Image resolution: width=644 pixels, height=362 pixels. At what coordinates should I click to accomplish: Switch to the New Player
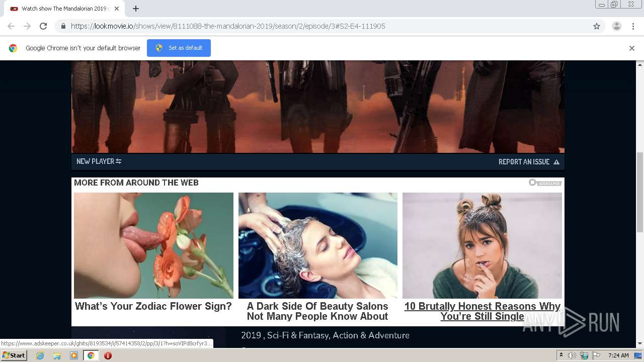pyautogui.click(x=99, y=161)
